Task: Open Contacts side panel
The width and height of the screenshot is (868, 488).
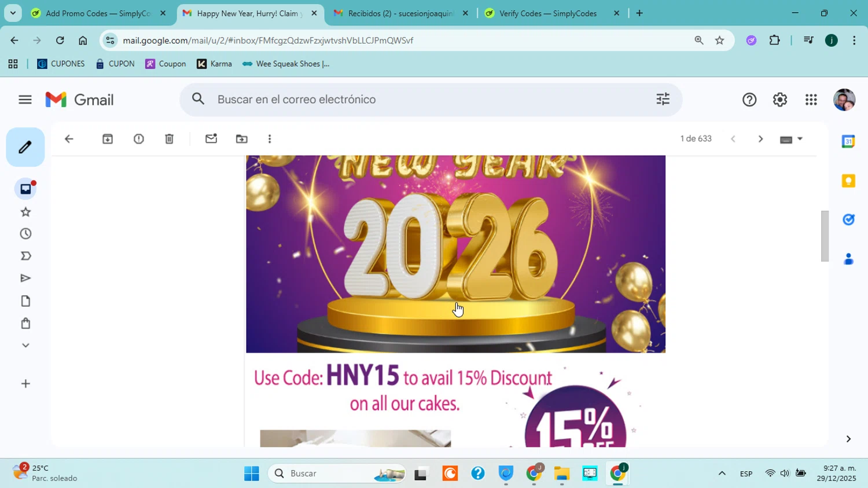Action: click(x=848, y=259)
